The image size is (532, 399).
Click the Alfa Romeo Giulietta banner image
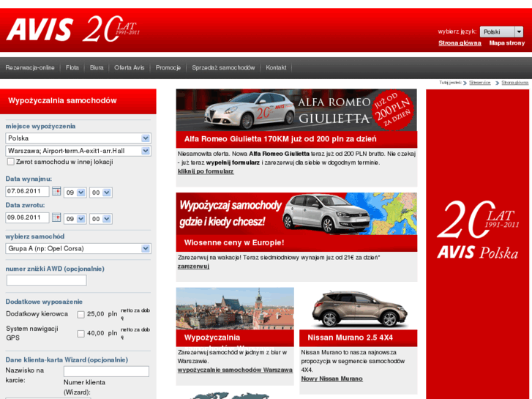pyautogui.click(x=296, y=111)
